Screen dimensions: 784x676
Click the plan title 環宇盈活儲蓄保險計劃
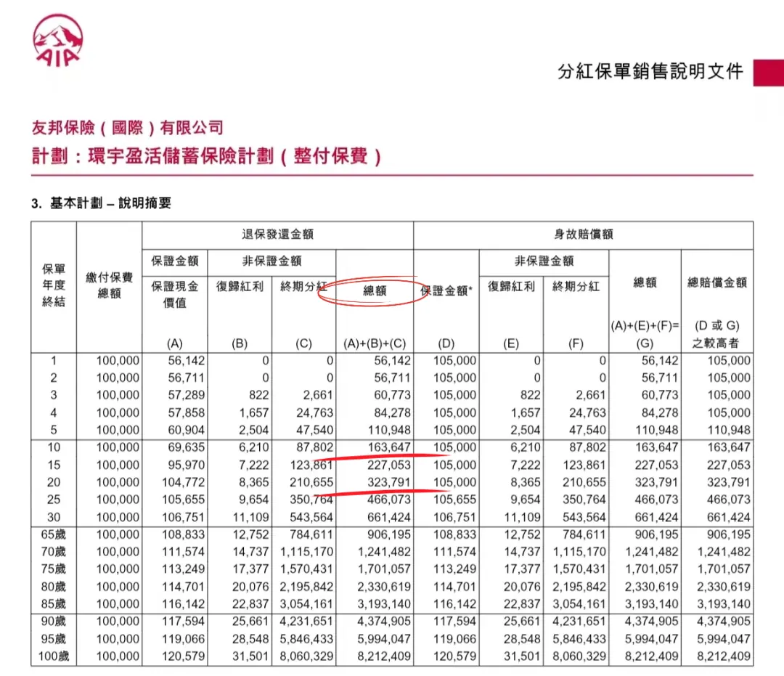(x=181, y=156)
